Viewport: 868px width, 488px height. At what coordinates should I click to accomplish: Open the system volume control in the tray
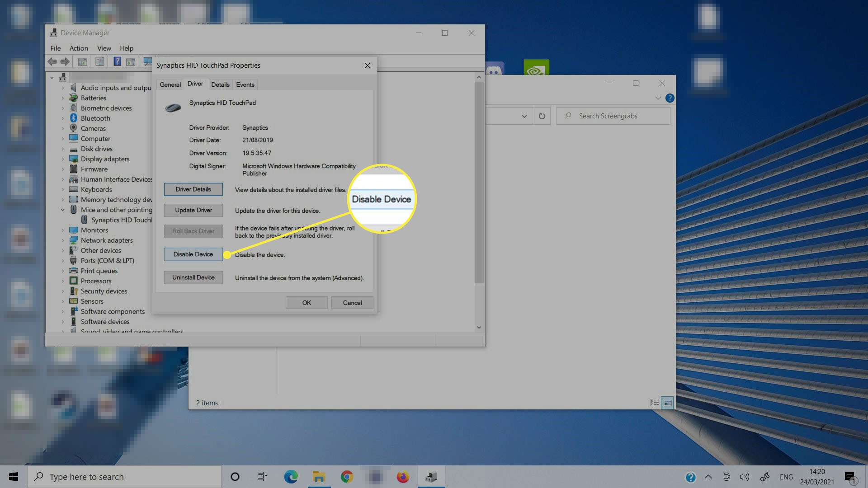tap(745, 476)
